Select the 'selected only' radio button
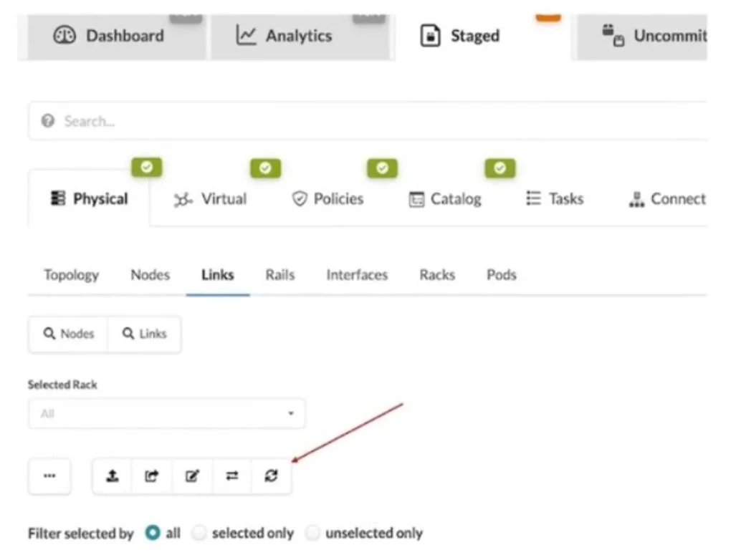The height and width of the screenshot is (560, 736). pos(199,533)
